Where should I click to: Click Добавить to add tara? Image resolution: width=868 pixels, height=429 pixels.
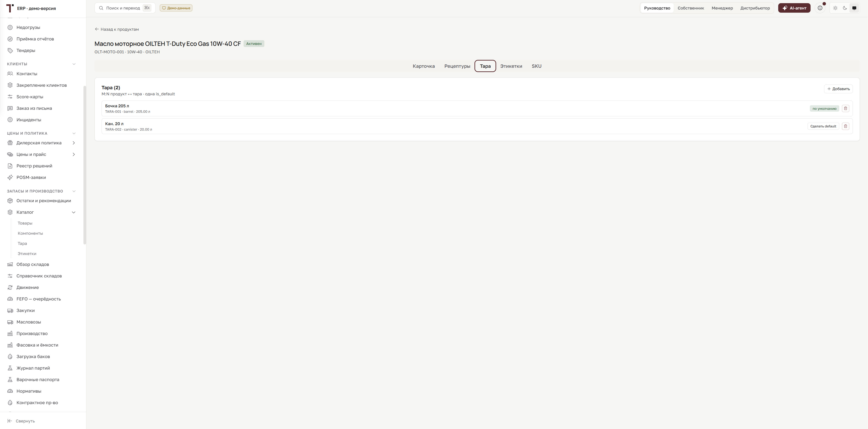tap(838, 89)
